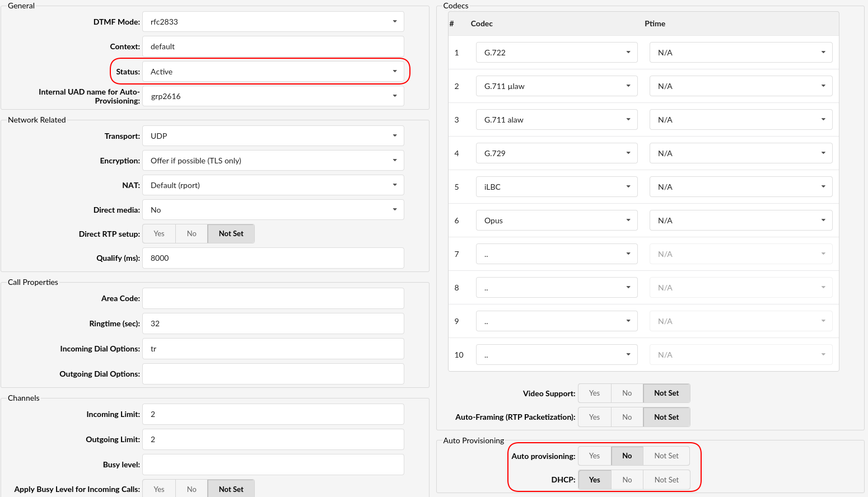Enable Auto provisioning with Yes
Image resolution: width=868 pixels, height=497 pixels.
click(594, 456)
